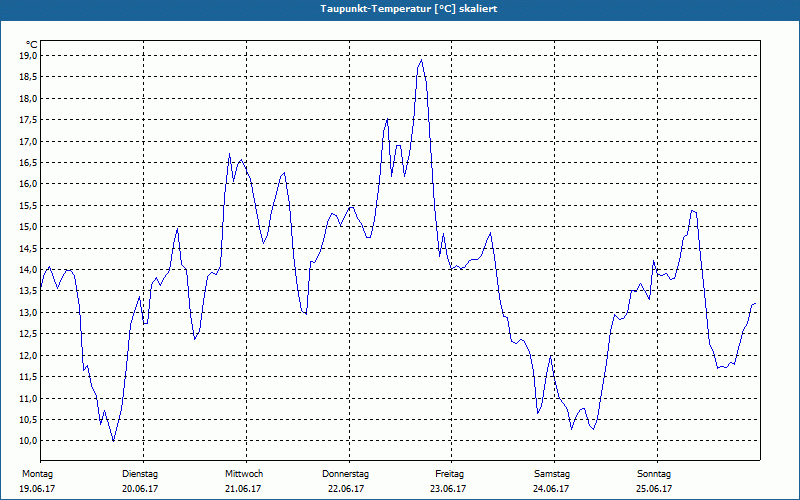Select the 16,0 y-axis value
The height and width of the screenshot is (500, 800).
click(x=28, y=184)
